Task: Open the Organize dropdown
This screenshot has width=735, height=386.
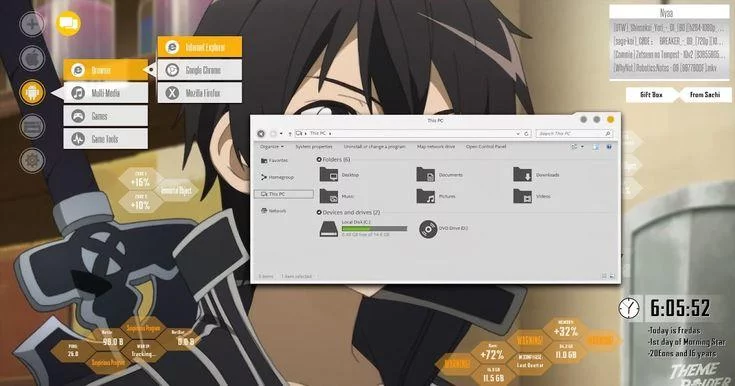Action: 272,147
